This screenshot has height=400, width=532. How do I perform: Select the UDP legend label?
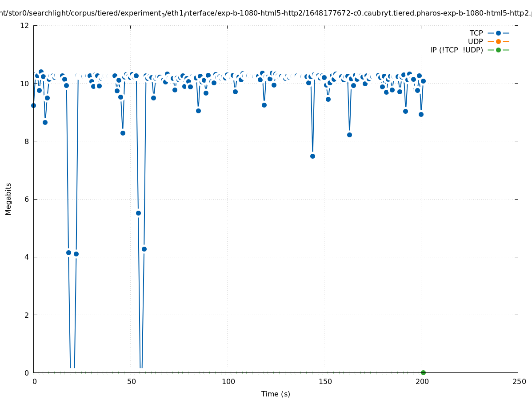(x=475, y=41)
